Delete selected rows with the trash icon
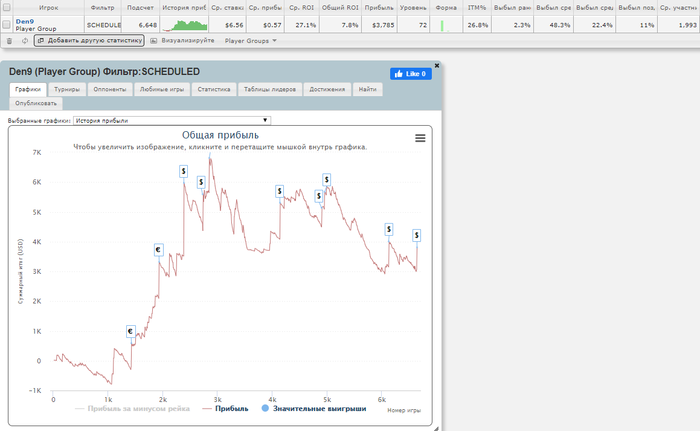 click(x=9, y=41)
